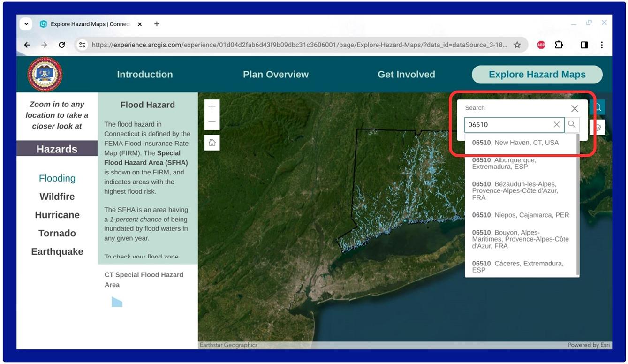628x364 pixels.
Task: Run the search via the magnifier in the field
Action: 571,124
